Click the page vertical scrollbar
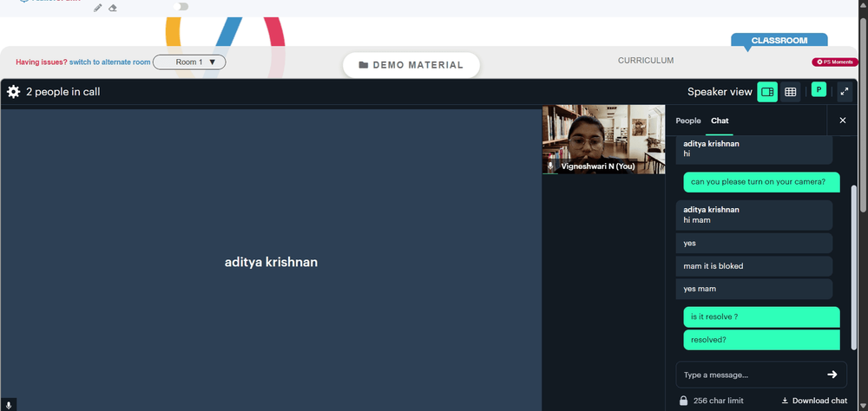The height and width of the screenshot is (411, 868). point(864,114)
